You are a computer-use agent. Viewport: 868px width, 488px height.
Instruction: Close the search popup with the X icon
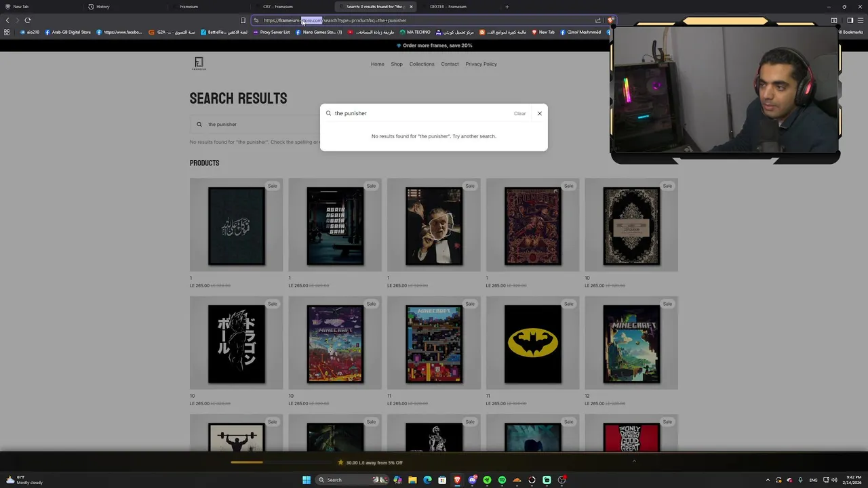point(540,113)
